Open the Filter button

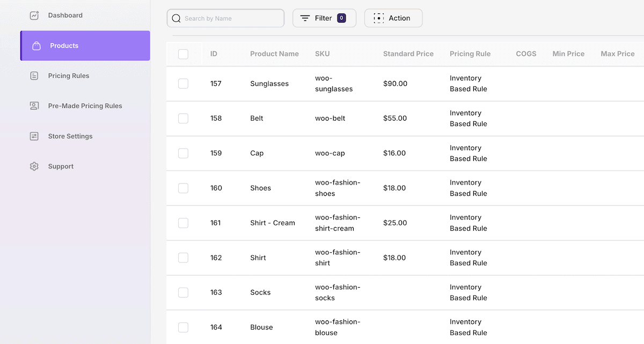324,18
